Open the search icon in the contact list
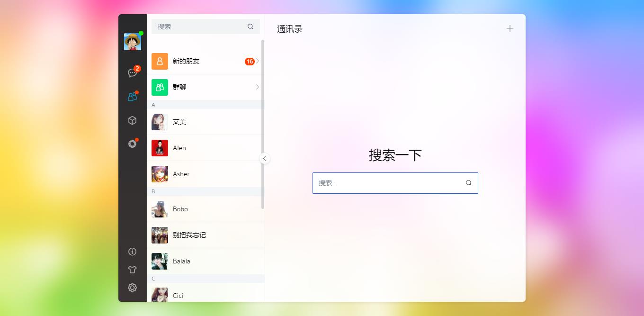This screenshot has width=644, height=316. (x=250, y=27)
